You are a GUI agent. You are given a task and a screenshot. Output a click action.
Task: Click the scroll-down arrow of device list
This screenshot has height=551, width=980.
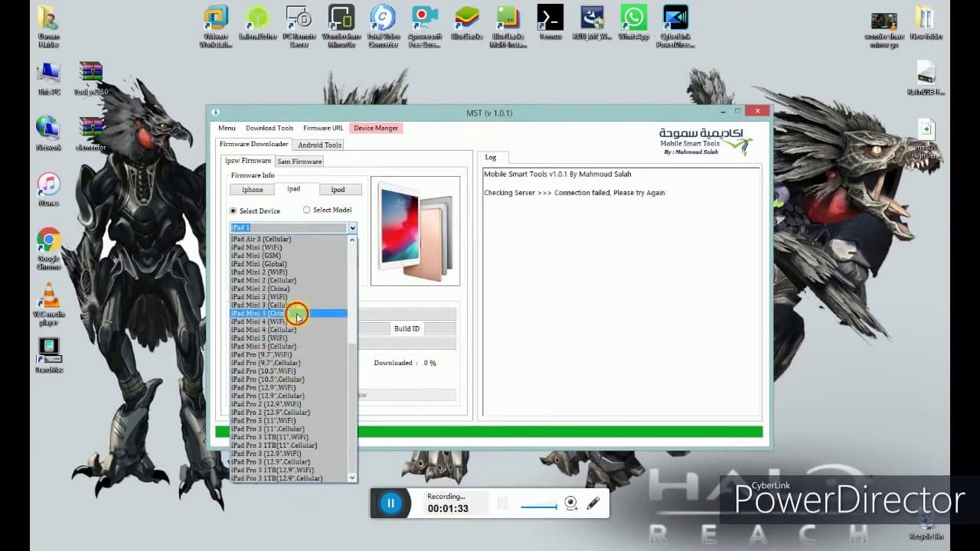click(352, 478)
